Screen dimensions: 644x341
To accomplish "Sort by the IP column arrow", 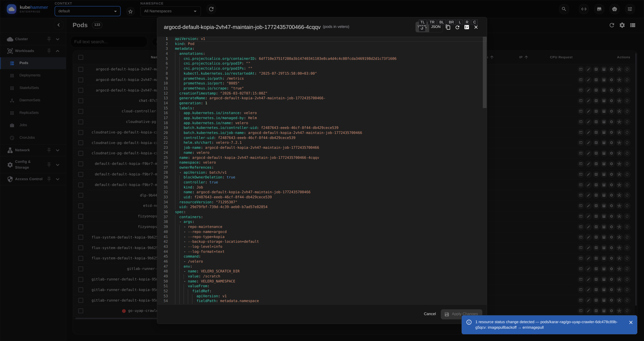I will (526, 57).
